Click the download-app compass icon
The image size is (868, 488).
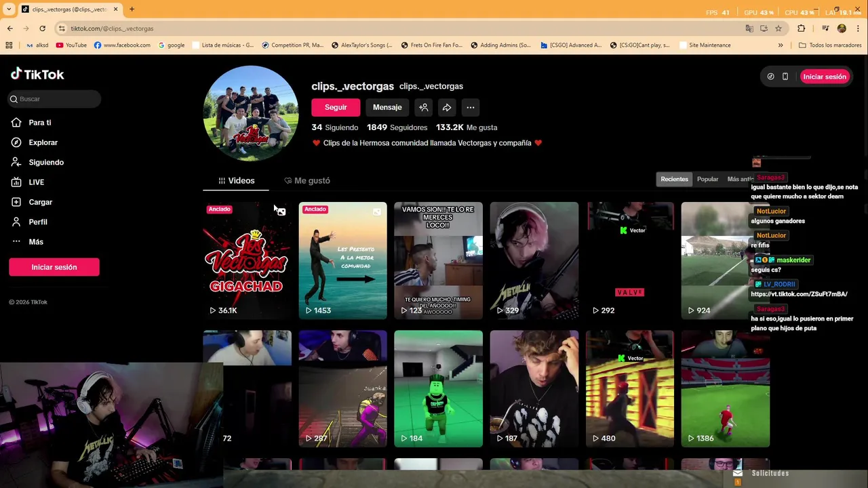(770, 77)
